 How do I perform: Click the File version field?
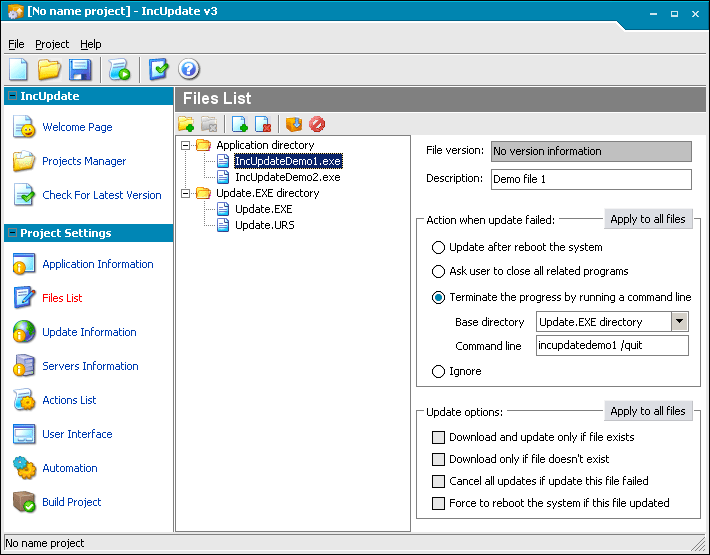(x=591, y=151)
